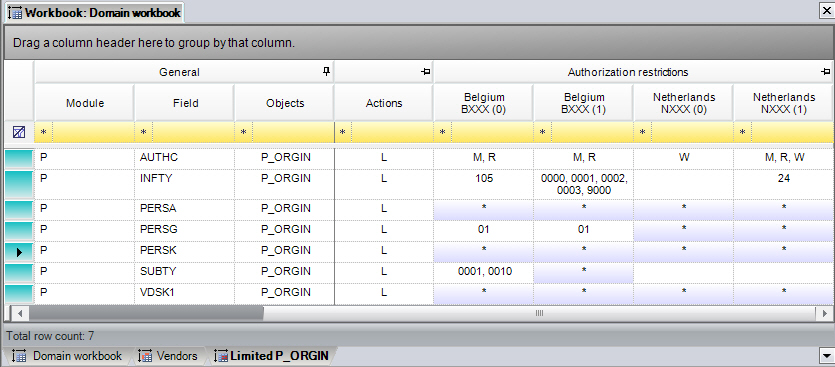Click the Module filter operator asterisk
This screenshot has height=367, width=835.
[x=44, y=132]
